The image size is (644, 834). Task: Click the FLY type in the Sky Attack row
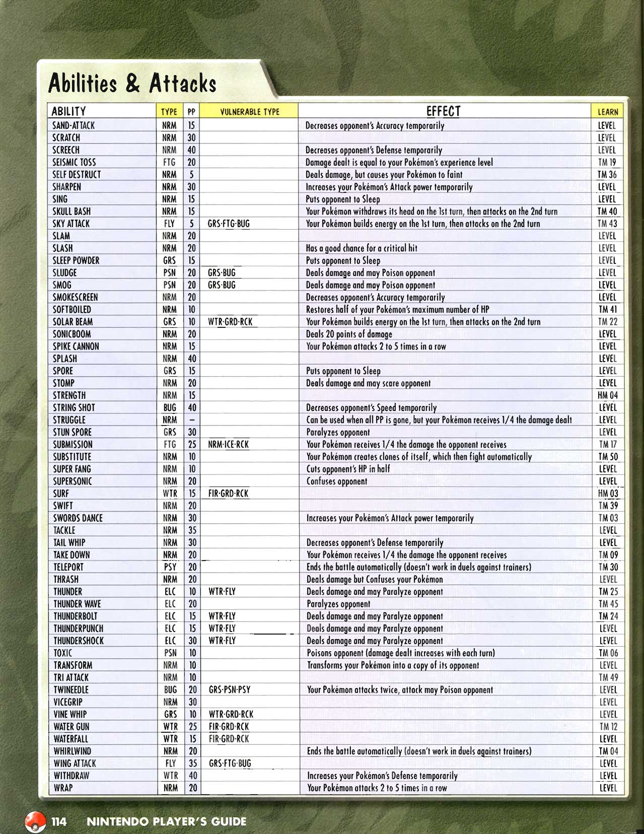click(x=169, y=223)
